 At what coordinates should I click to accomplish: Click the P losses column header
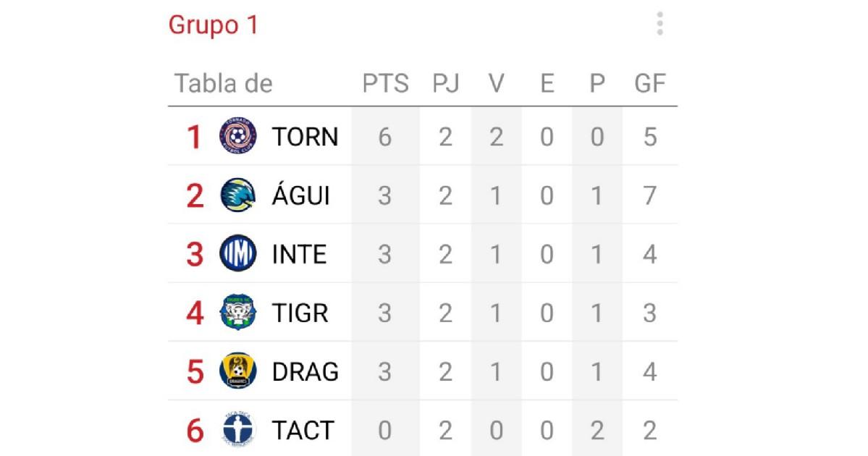point(597,83)
